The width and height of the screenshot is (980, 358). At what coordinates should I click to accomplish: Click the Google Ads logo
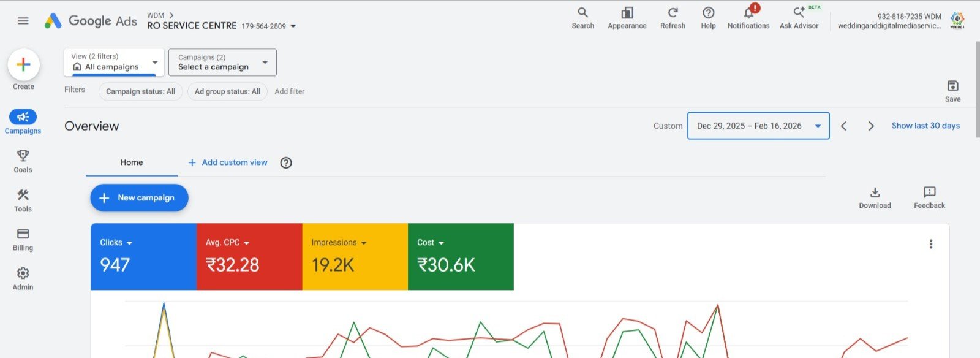[91, 21]
